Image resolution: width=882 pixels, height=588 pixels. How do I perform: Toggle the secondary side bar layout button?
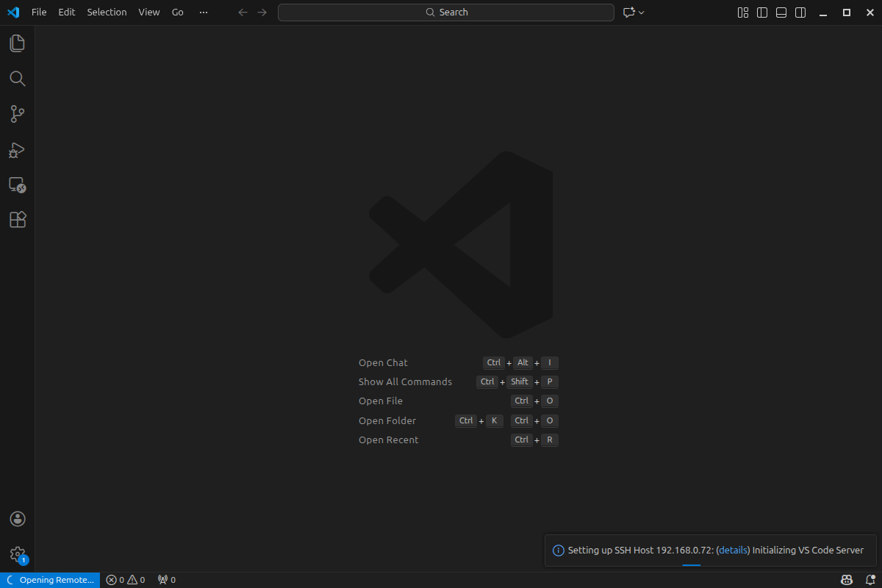(x=800, y=12)
